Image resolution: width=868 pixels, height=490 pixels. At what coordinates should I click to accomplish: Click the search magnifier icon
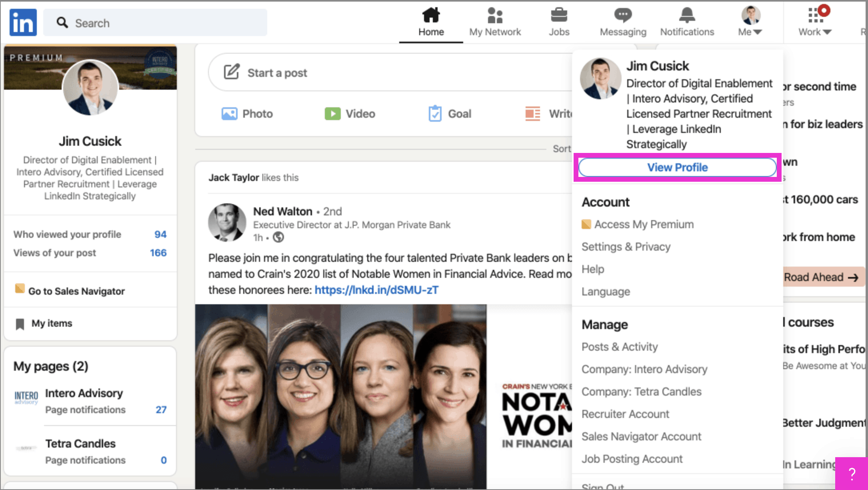coord(62,22)
